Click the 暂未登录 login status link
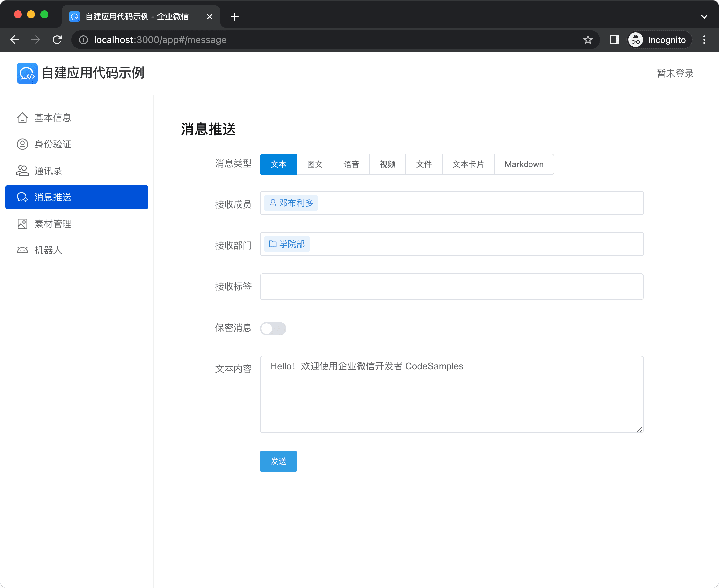Viewport: 719px width, 588px height. pyautogui.click(x=675, y=73)
